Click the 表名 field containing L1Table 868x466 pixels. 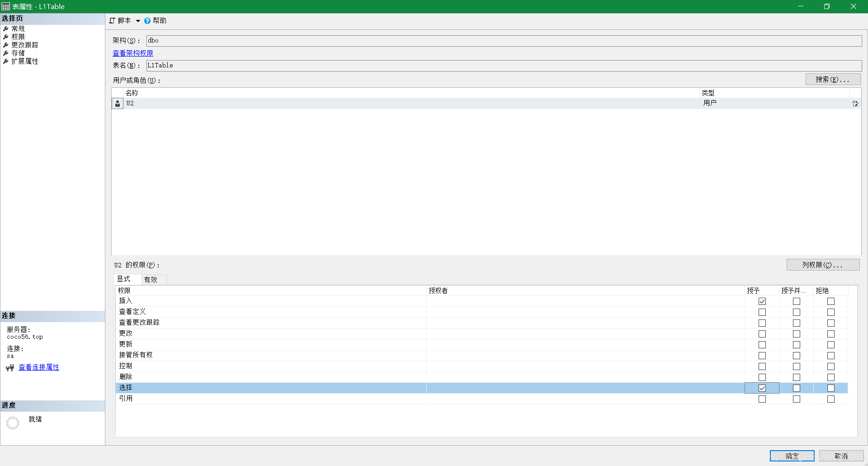pyautogui.click(x=504, y=66)
